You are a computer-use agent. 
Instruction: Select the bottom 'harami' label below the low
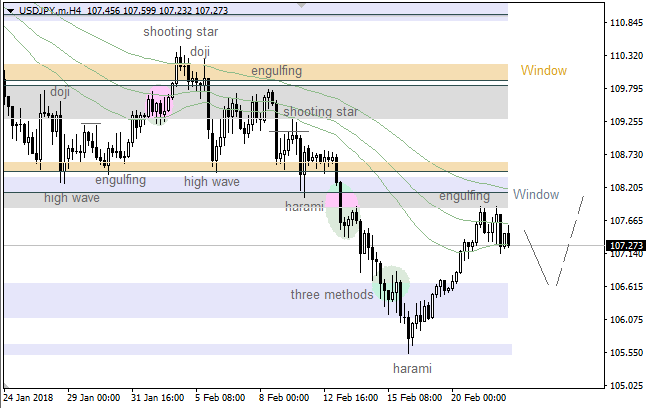[411, 369]
